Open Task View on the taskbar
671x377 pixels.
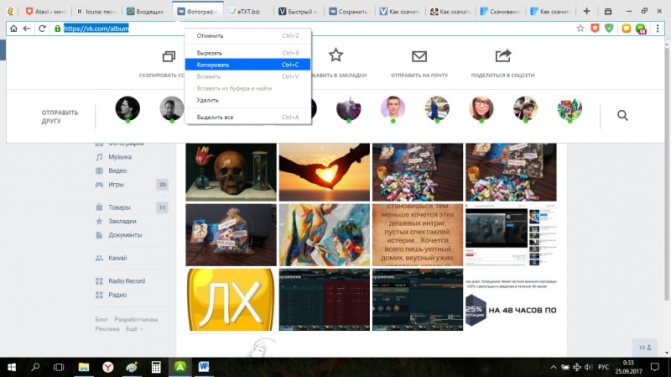(59, 367)
